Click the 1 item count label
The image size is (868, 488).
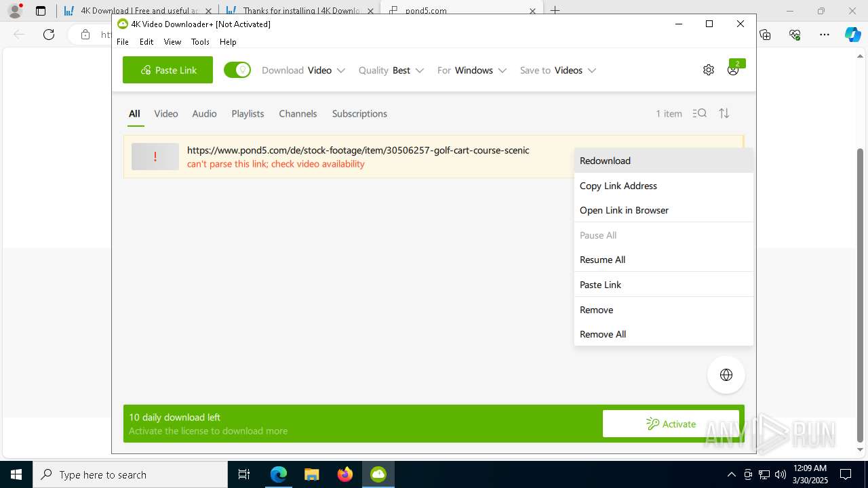(669, 113)
